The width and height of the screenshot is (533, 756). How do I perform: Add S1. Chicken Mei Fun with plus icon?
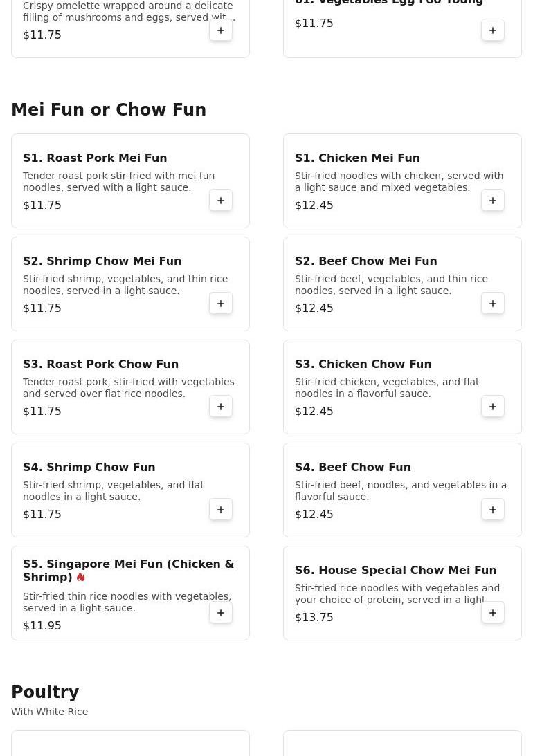coord(492,200)
